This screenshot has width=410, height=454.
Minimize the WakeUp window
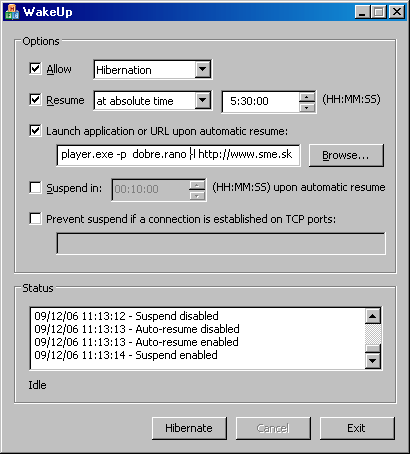[362, 12]
